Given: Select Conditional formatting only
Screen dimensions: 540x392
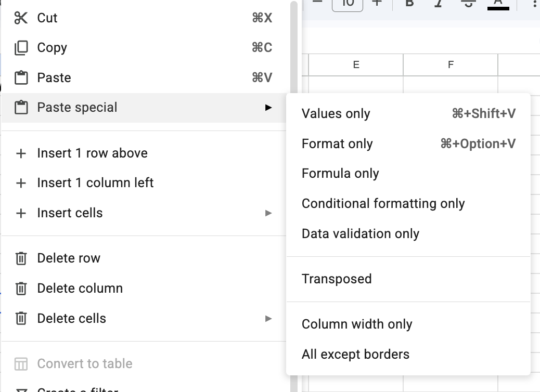Looking at the screenshot, I should [x=383, y=203].
